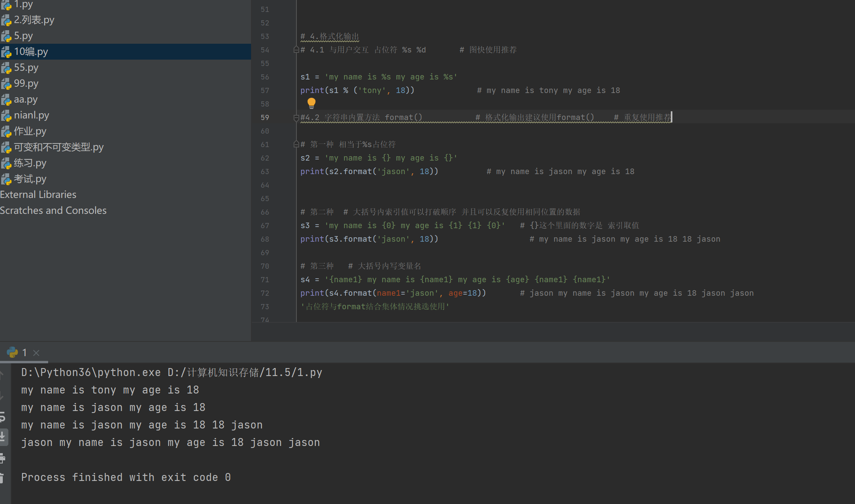This screenshot has height=504, width=855.
Task: Place cursor on '# 4.格式化输出' comment
Action: pos(330,37)
